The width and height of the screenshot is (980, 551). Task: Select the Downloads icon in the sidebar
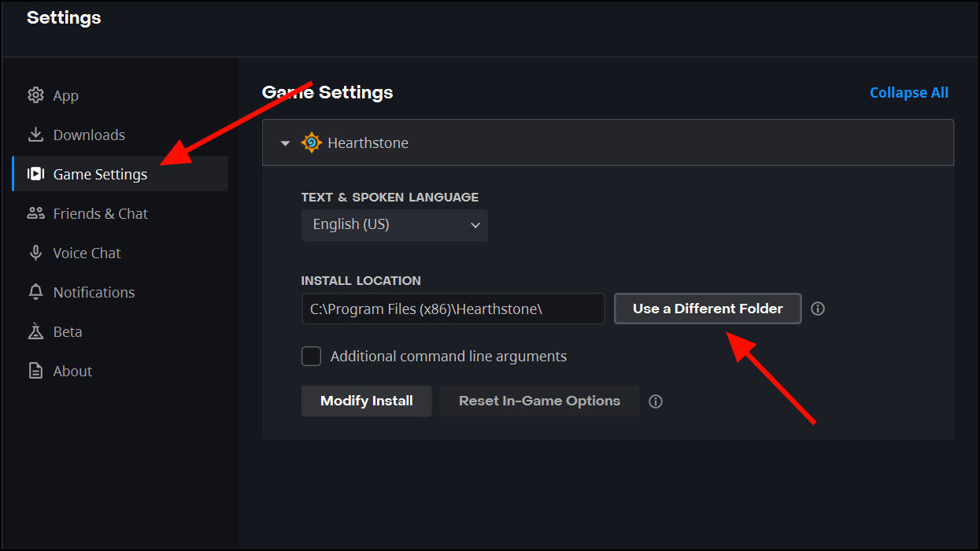35,134
